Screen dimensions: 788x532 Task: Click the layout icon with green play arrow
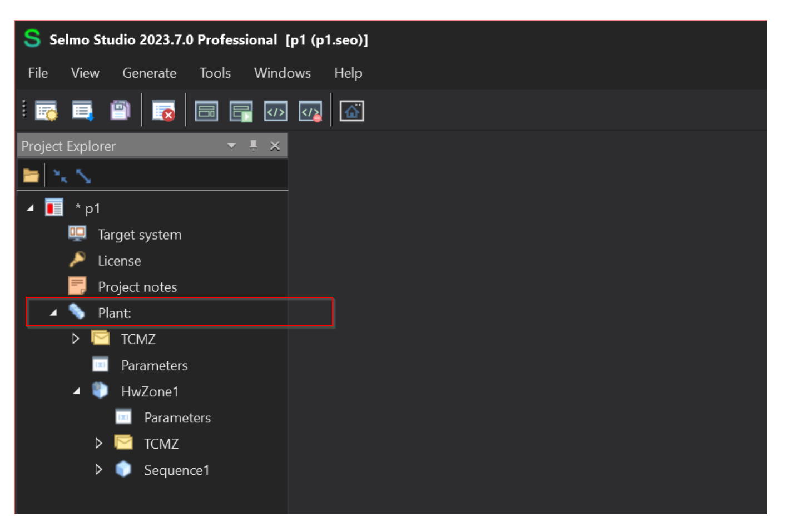coord(241,111)
